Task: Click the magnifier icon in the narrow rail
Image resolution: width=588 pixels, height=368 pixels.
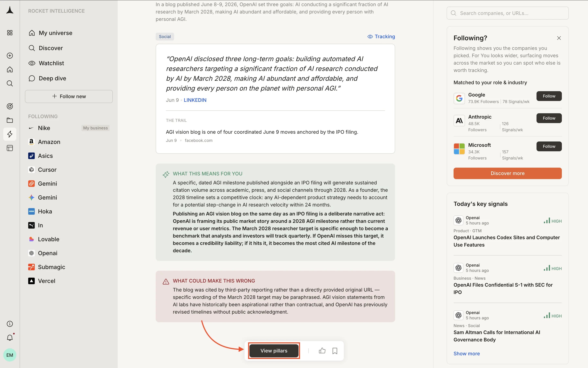Action: [x=10, y=83]
